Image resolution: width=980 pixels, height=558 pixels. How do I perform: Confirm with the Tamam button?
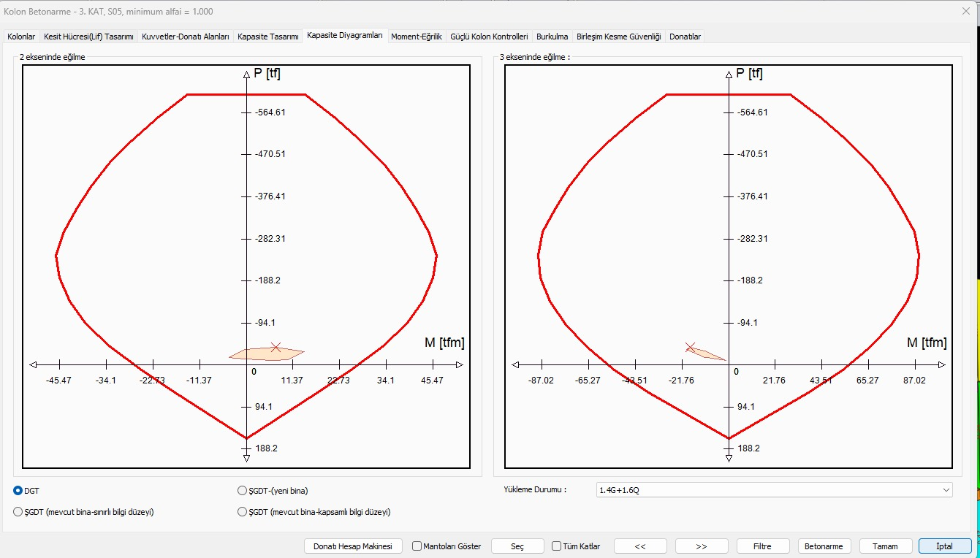[x=886, y=546]
